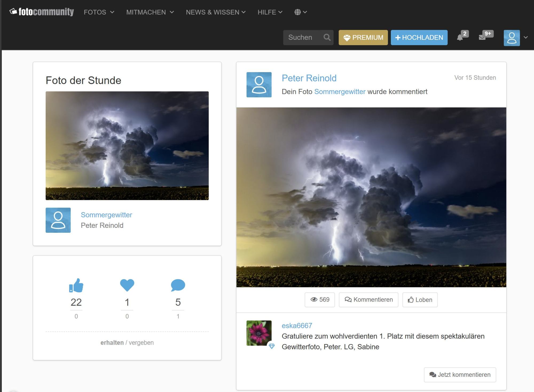Expand the FOTOS menu
This screenshot has width=534, height=392.
99,12
